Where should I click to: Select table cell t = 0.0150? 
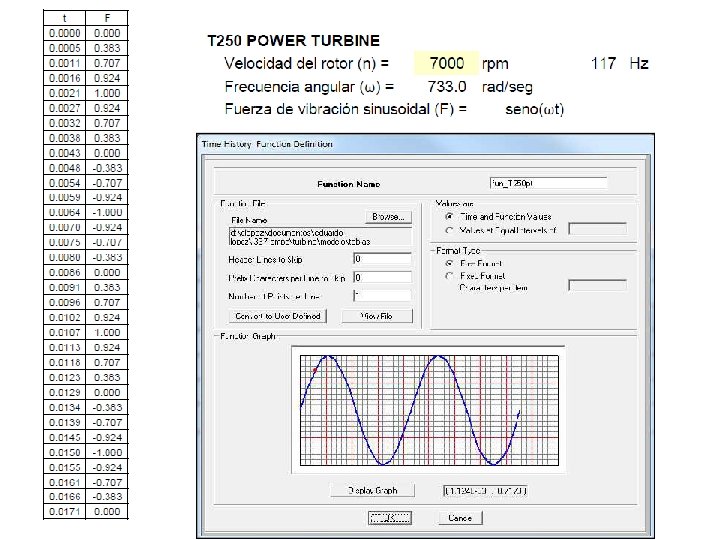(x=64, y=452)
